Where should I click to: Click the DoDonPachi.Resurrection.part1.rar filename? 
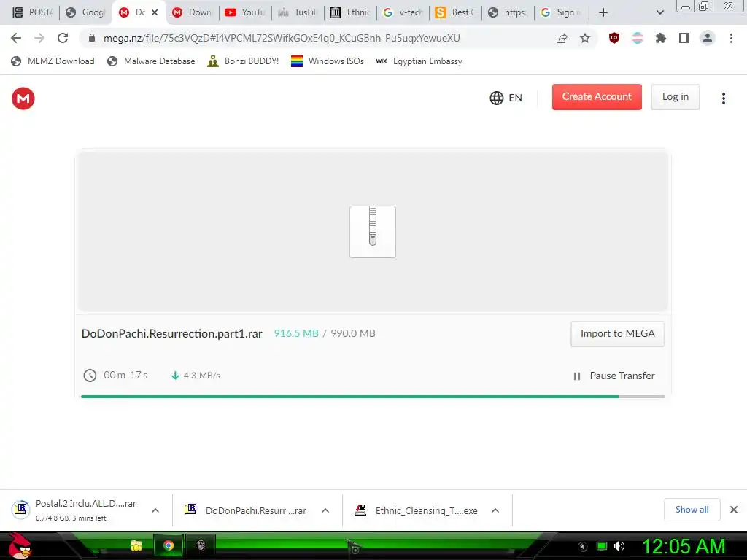click(x=172, y=333)
